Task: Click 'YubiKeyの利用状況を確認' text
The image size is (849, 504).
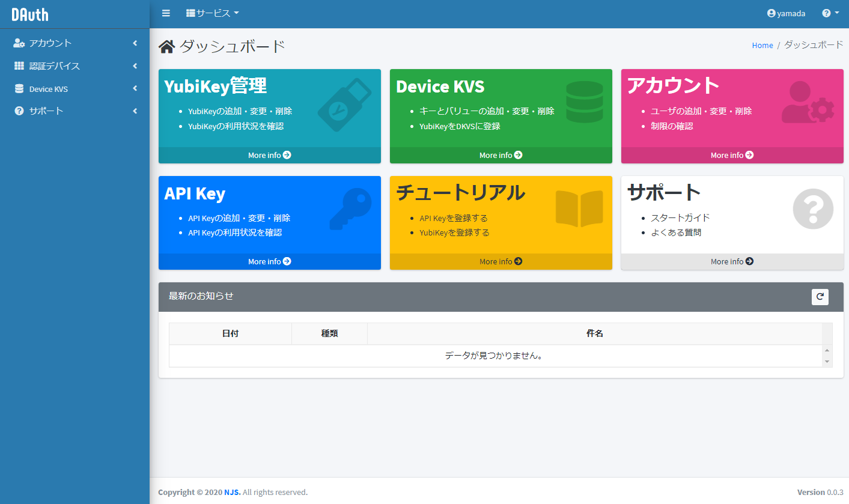Action: point(236,126)
